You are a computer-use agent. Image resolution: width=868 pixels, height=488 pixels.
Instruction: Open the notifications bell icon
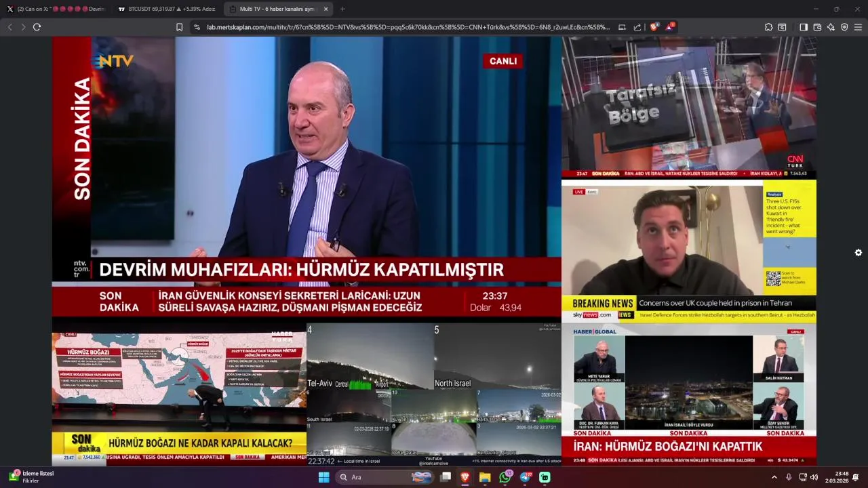click(x=856, y=477)
